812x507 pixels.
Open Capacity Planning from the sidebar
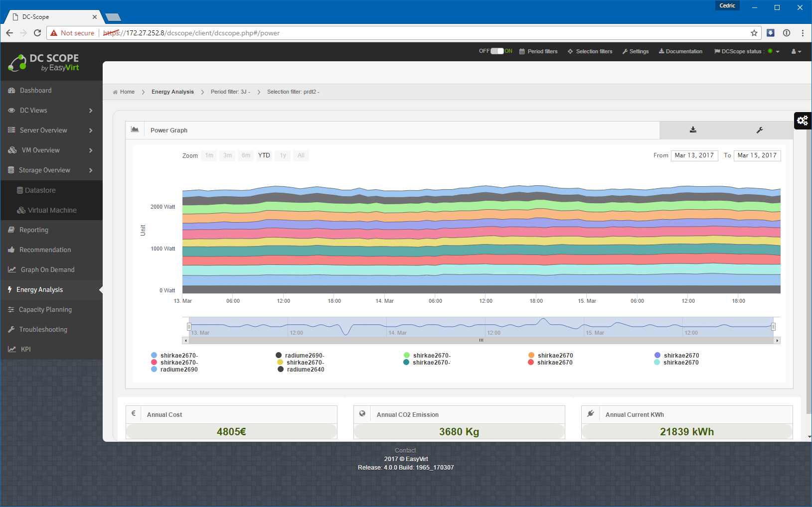45,310
